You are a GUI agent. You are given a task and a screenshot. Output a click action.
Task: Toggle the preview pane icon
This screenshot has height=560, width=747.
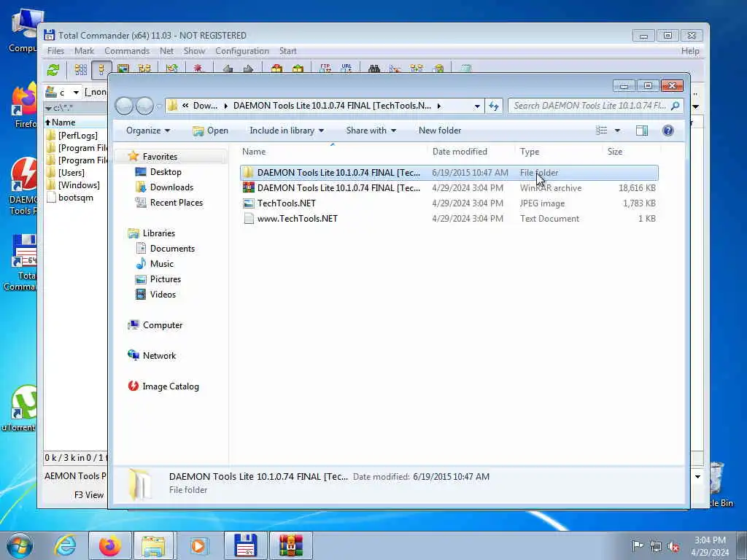pos(642,131)
